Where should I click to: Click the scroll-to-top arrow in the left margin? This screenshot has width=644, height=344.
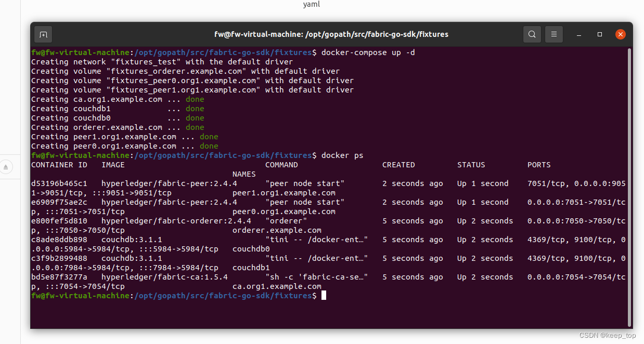tap(5, 167)
